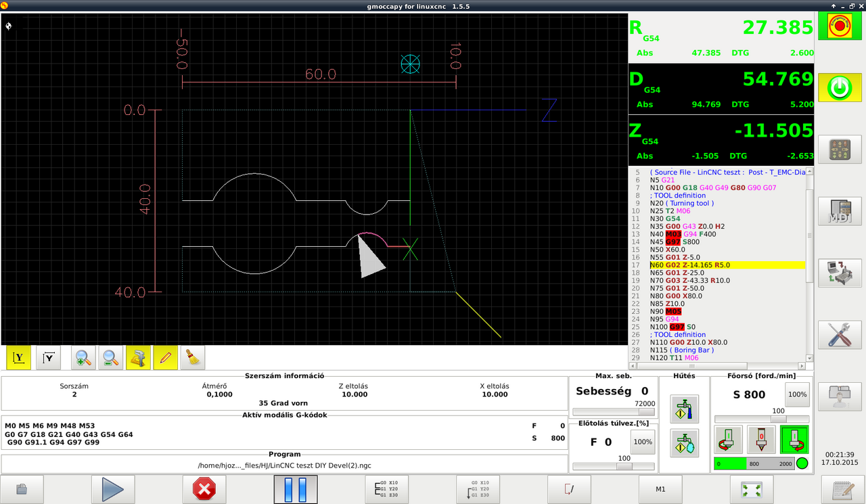Stop the spindle with the middle button

click(x=761, y=440)
